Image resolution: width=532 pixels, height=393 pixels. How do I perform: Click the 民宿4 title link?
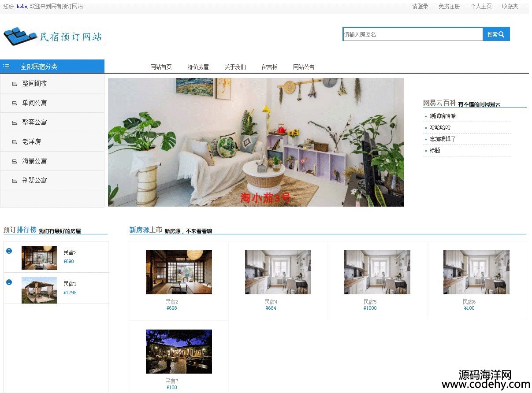pos(271,302)
